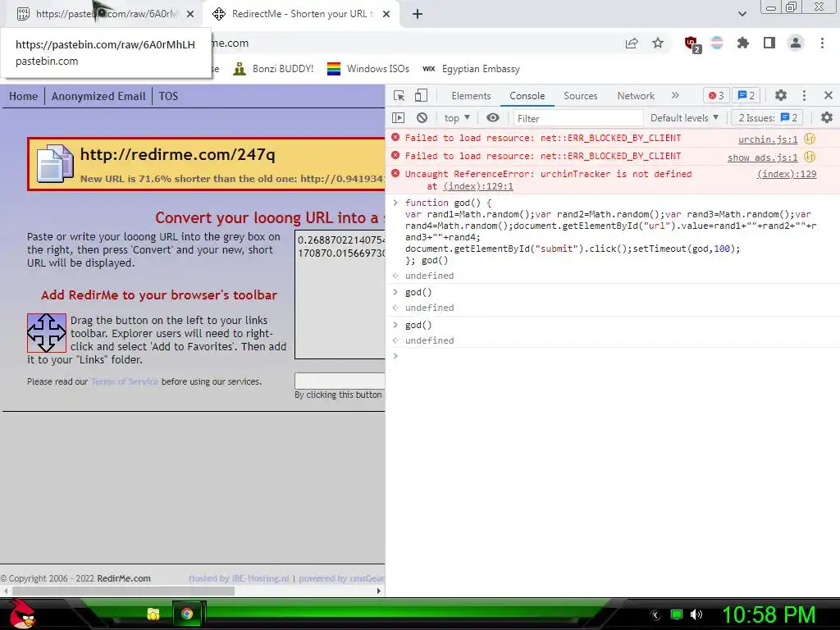Viewport: 840px width, 630px height.
Task: Close the DevTools panel
Action: [829, 95]
